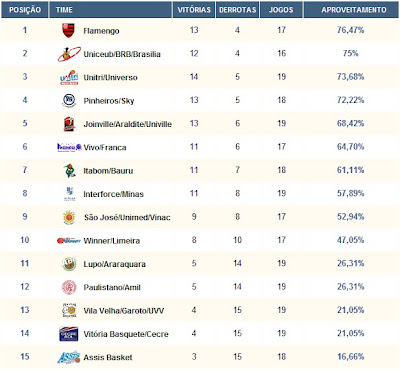Select the Vitória Basquete/Cecre blue logo
The image size is (400, 370).
click(x=69, y=334)
